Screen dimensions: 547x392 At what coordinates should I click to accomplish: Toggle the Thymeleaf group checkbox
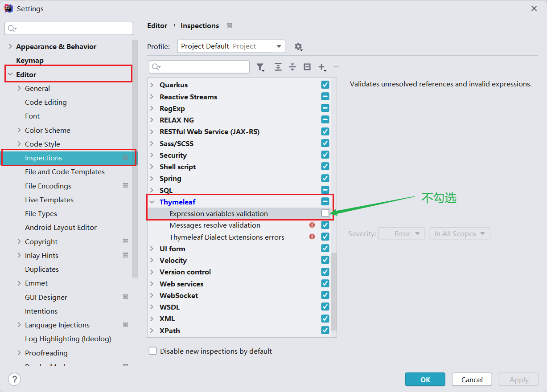[325, 201]
